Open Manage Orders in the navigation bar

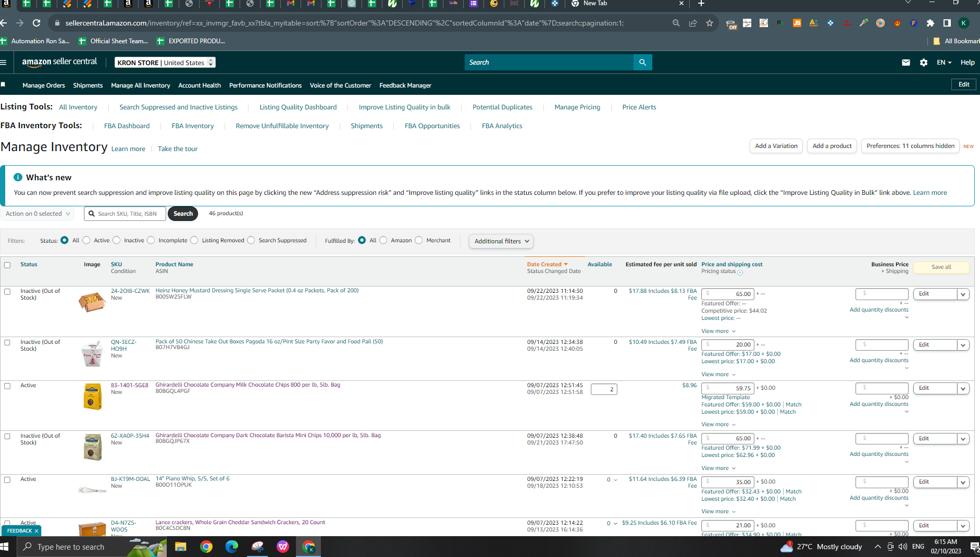click(44, 85)
